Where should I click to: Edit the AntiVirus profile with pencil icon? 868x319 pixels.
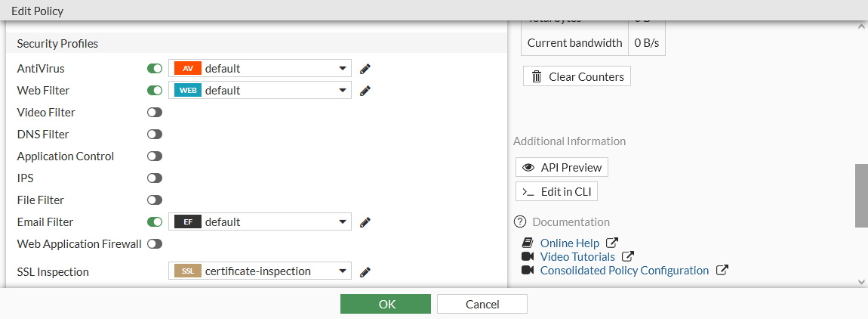tap(365, 69)
